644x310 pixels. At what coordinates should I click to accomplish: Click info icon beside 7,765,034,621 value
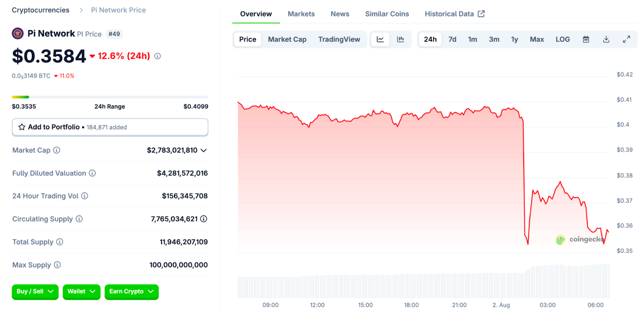(x=204, y=219)
